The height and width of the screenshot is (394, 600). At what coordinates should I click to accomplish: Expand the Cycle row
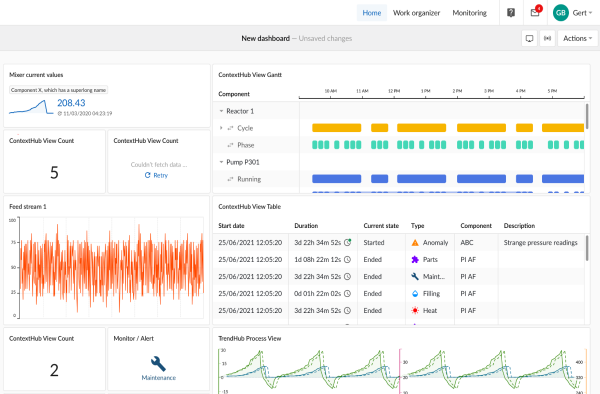point(221,128)
